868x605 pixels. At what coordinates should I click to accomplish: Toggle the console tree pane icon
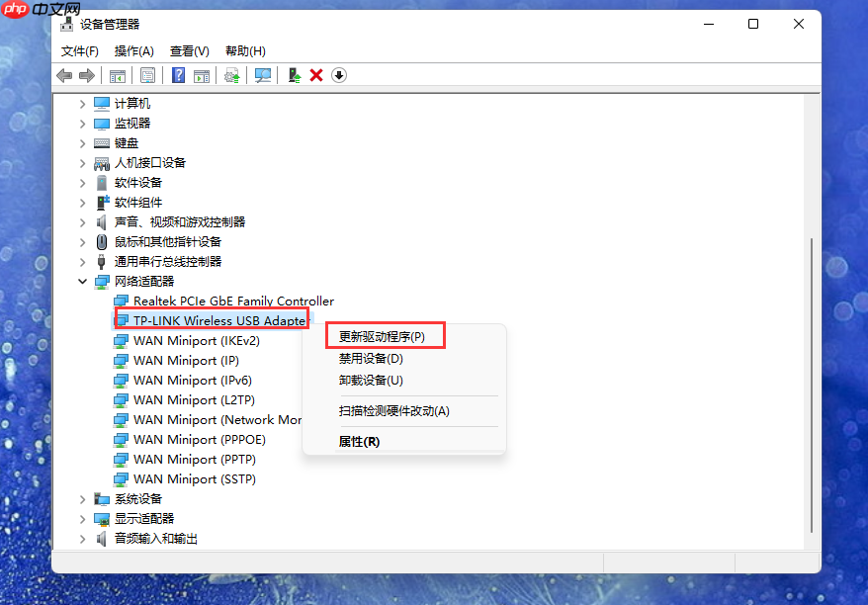coord(117,74)
